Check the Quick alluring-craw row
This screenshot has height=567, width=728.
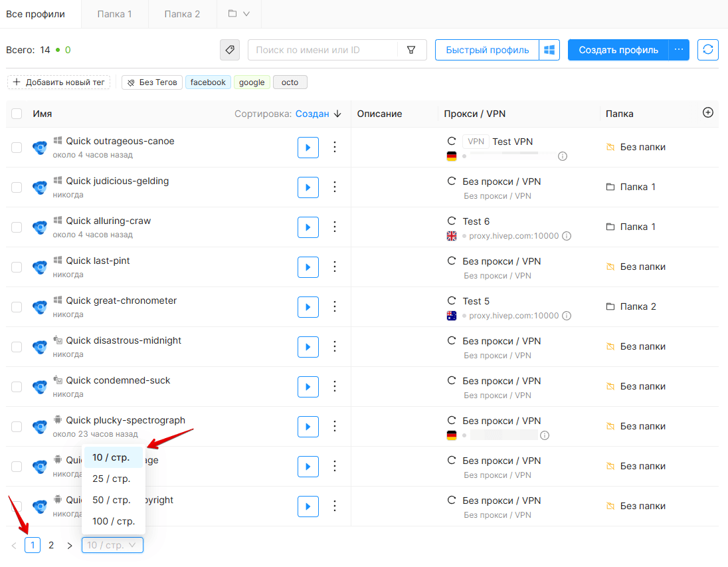point(17,227)
